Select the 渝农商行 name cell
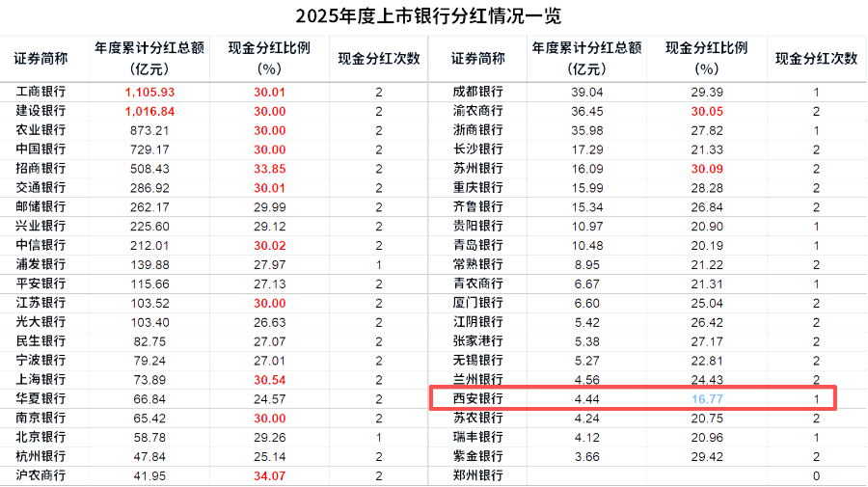This screenshot has height=487, width=868. point(477,111)
